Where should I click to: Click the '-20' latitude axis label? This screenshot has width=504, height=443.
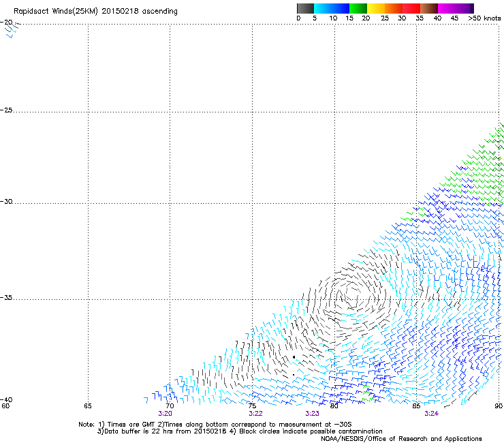6,22
